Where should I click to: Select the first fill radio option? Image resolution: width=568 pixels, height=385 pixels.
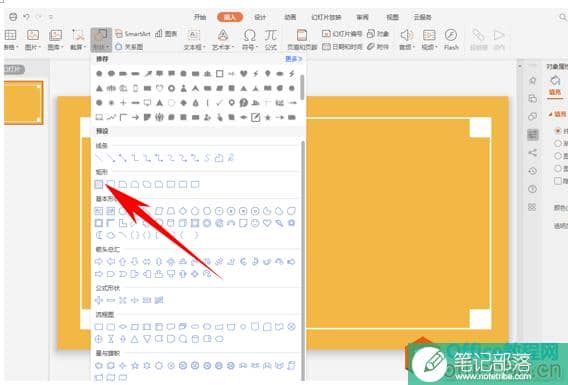coord(558,131)
